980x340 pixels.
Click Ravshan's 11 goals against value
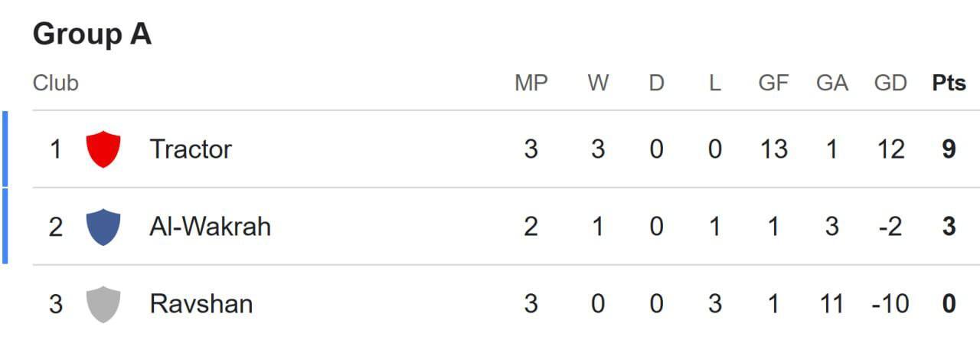pos(832,304)
